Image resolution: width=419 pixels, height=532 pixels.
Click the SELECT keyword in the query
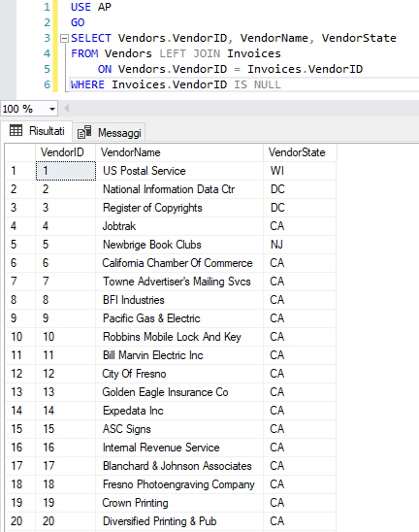(x=91, y=38)
